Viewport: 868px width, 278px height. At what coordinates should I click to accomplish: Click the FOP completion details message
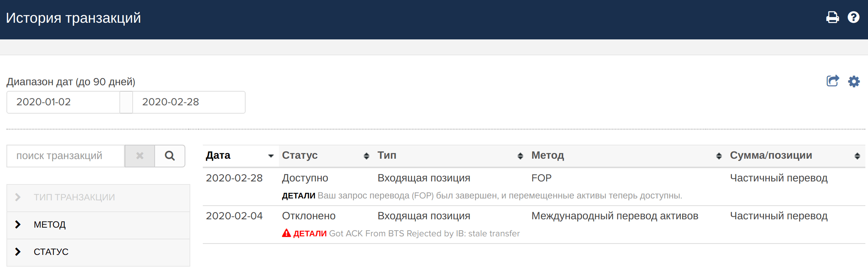tap(500, 195)
